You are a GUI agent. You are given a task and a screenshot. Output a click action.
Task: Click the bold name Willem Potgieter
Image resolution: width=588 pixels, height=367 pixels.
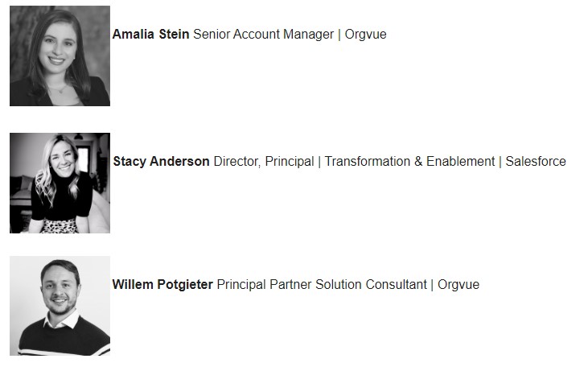click(x=162, y=284)
